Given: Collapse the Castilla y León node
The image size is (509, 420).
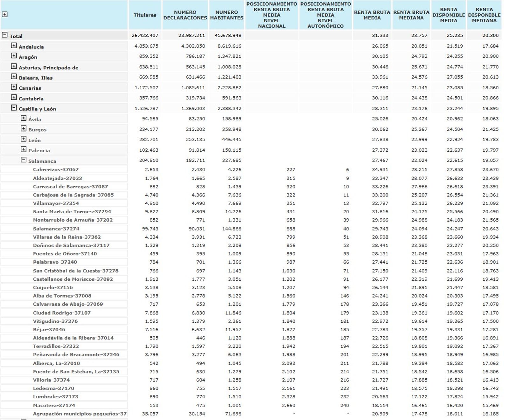Looking at the screenshot, I should (x=14, y=108).
